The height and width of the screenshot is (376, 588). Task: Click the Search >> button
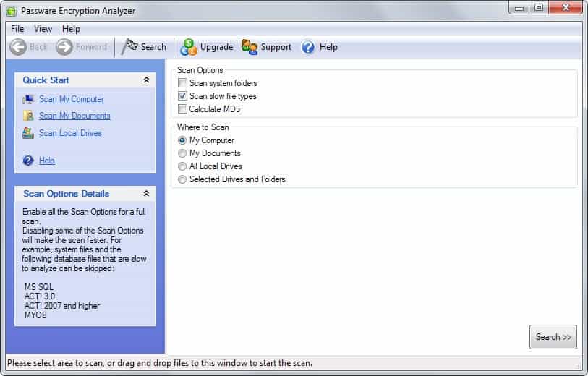click(553, 337)
